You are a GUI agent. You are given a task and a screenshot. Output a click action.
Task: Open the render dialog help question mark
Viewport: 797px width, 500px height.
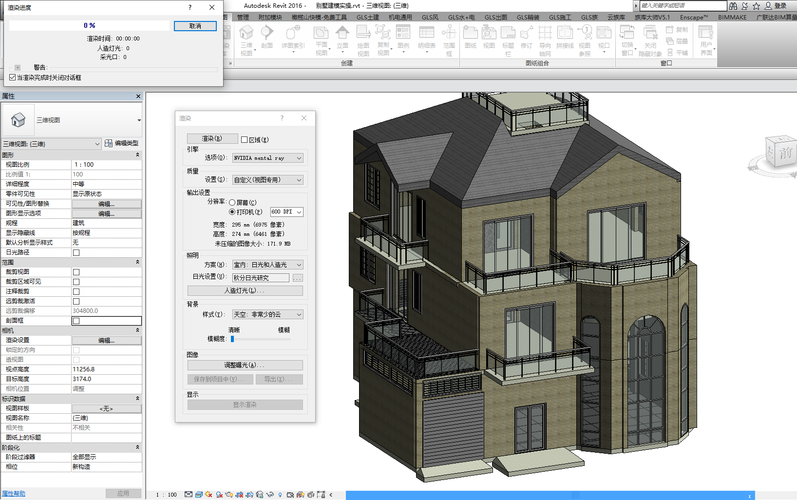pos(284,119)
